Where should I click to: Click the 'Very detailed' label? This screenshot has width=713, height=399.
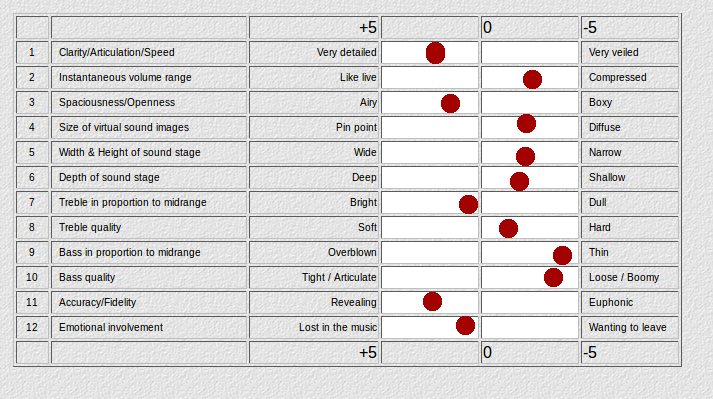click(x=346, y=52)
